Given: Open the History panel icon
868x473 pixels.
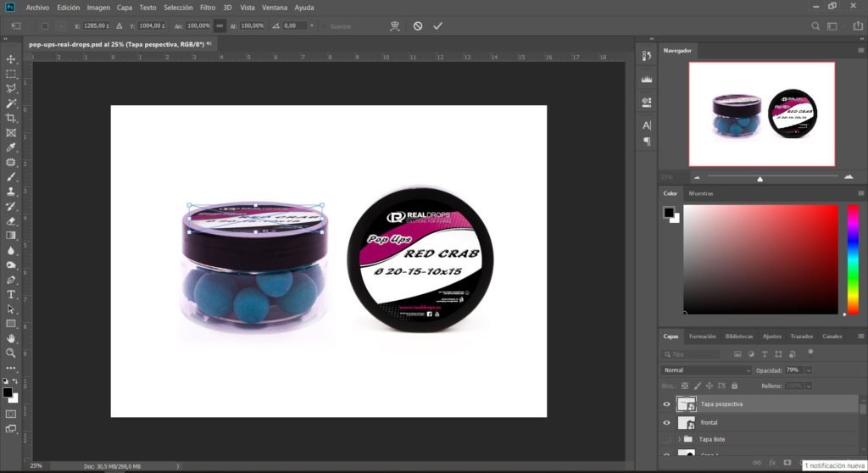Looking at the screenshot, I should 647,56.
